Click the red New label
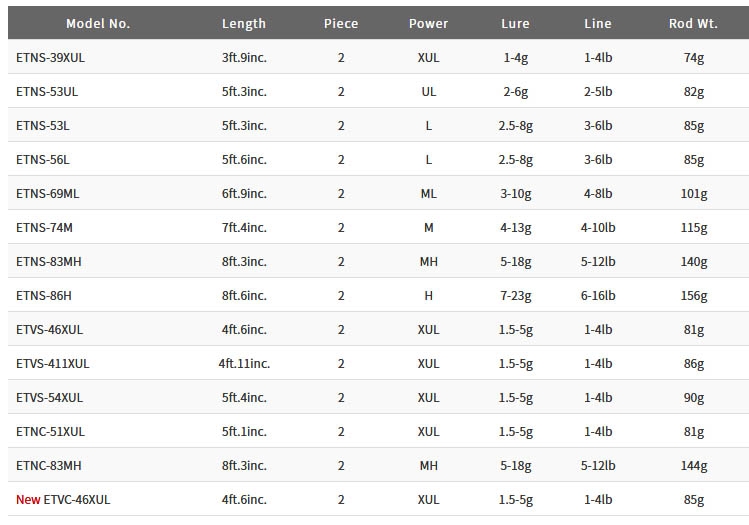This screenshot has height=525, width=749. (x=28, y=499)
